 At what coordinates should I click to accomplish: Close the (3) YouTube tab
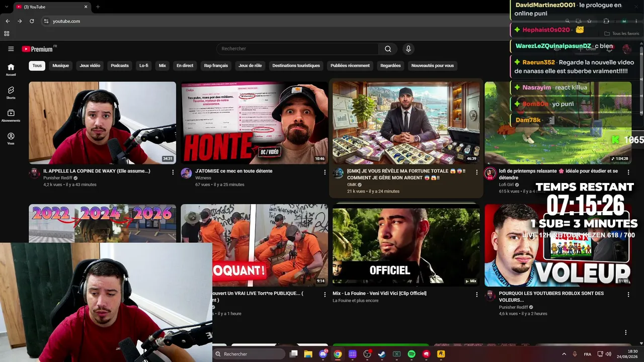click(x=86, y=7)
